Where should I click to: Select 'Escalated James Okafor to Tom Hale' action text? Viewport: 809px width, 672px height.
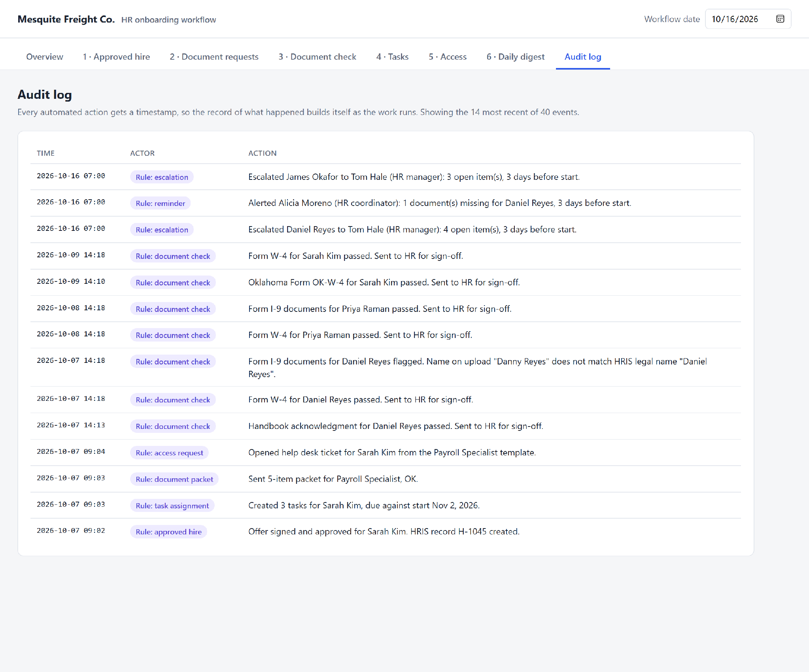point(414,177)
